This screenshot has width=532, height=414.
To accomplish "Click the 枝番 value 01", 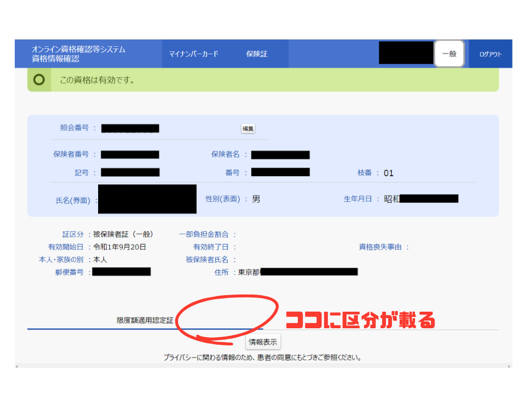I will (x=388, y=173).
